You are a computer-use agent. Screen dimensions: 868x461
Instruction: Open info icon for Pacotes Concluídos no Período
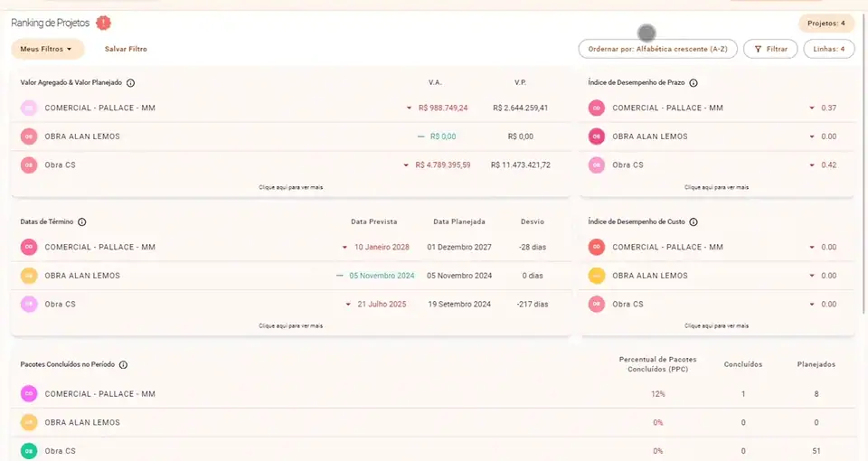[124, 364]
